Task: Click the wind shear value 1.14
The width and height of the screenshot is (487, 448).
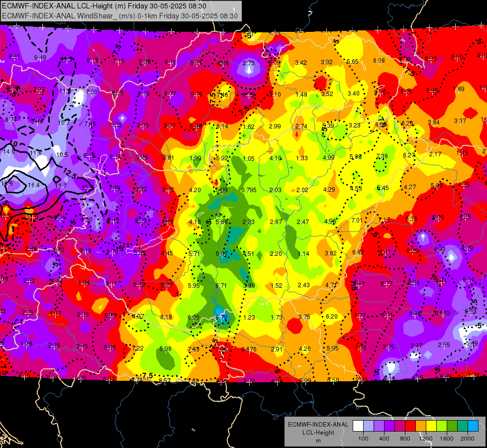Action: (x=303, y=254)
